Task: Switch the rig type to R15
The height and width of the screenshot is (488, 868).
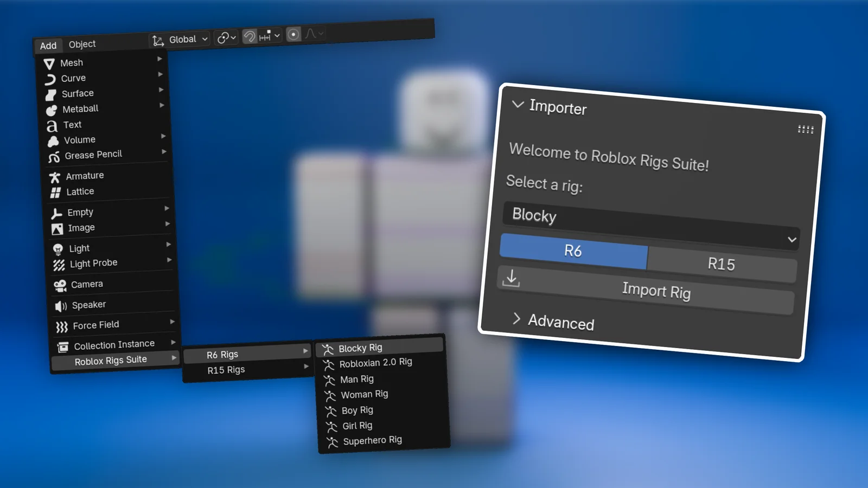Action: (722, 264)
